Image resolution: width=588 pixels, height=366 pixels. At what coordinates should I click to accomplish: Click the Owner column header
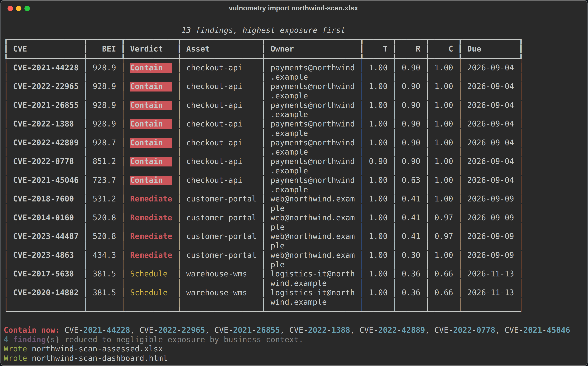pos(282,49)
